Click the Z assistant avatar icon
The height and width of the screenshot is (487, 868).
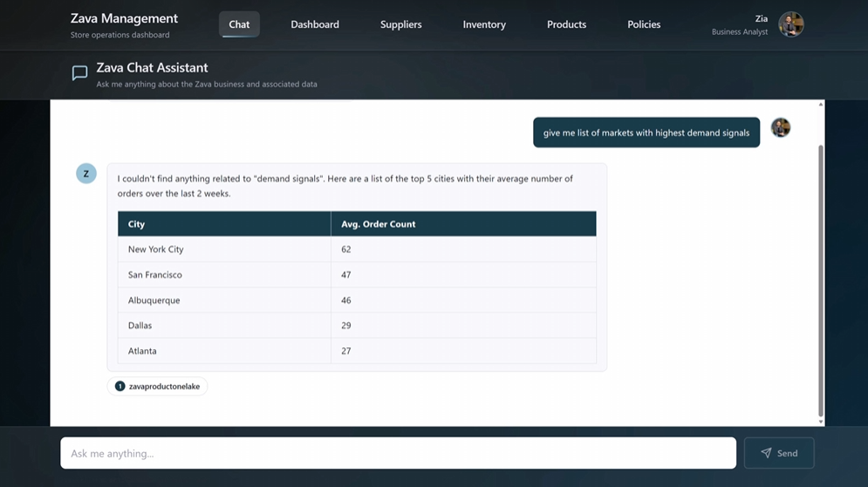(x=86, y=174)
